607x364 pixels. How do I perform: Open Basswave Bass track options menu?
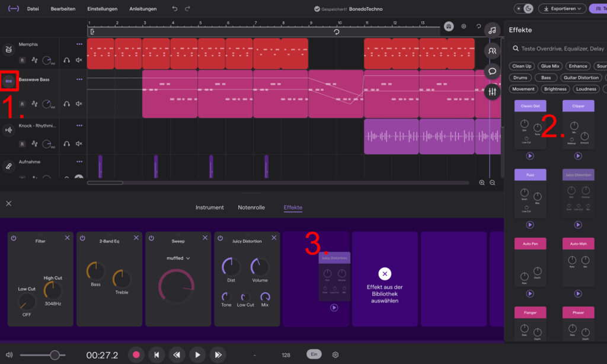79,79
